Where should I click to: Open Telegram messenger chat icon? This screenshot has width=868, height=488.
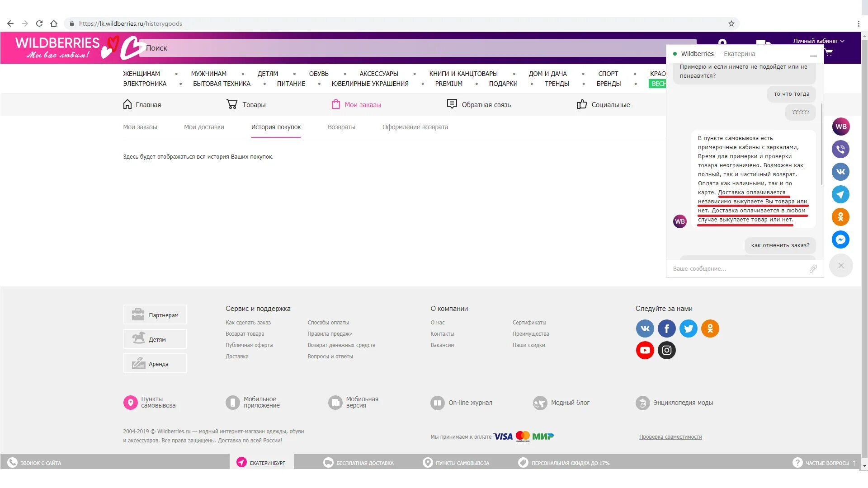(840, 194)
